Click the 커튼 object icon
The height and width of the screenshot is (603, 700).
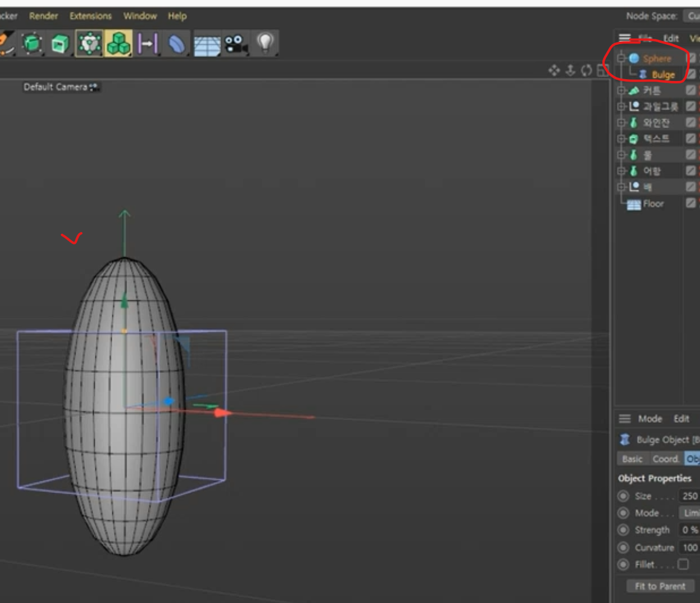(x=634, y=91)
